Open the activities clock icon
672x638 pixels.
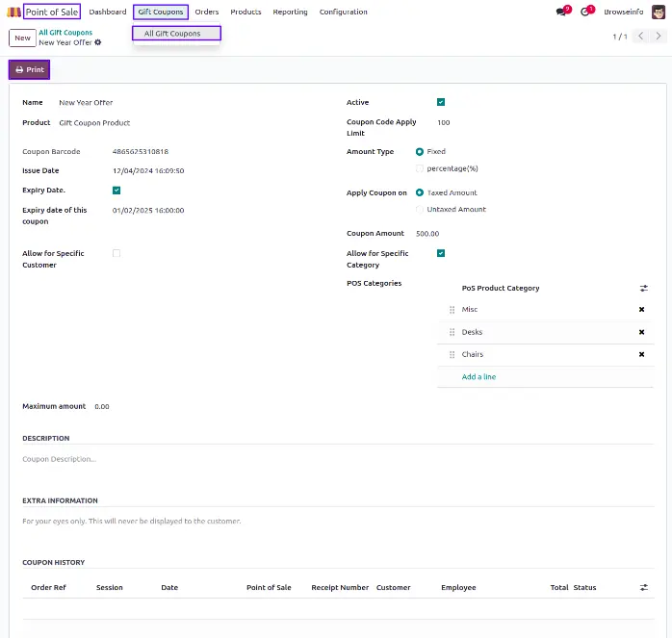click(x=585, y=12)
